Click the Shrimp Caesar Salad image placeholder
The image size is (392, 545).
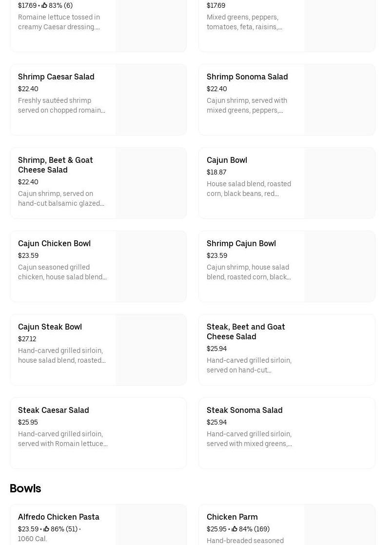pos(151,100)
